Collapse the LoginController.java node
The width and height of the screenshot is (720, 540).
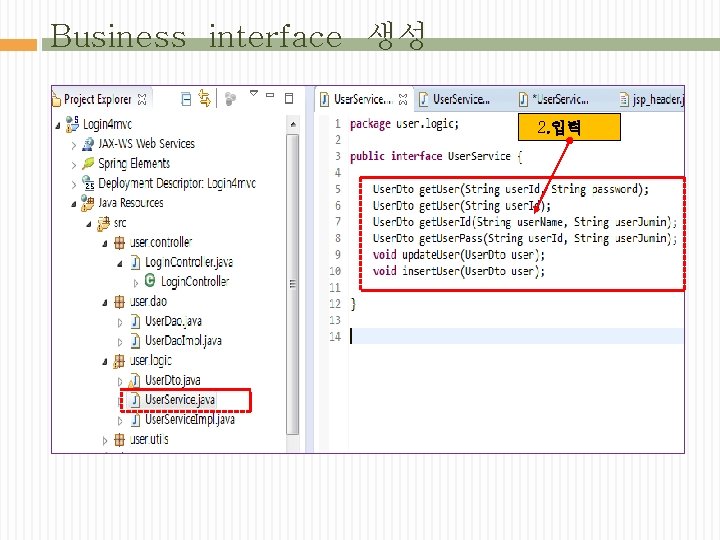click(120, 264)
